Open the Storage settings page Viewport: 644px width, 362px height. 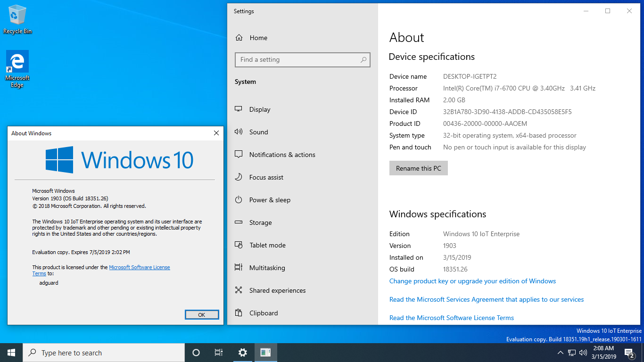coord(303,222)
